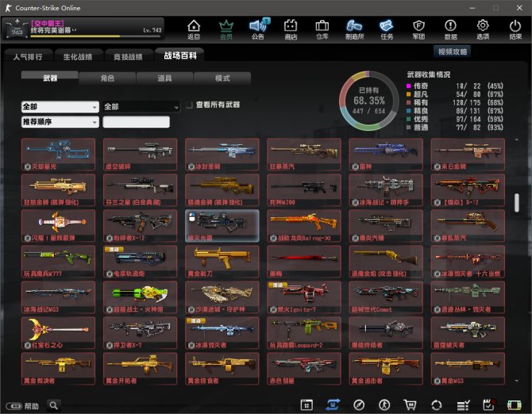Click the mouse icon on the 破灭光雷 card
Image resolution: width=532 pixels, height=414 pixels.
(x=191, y=217)
